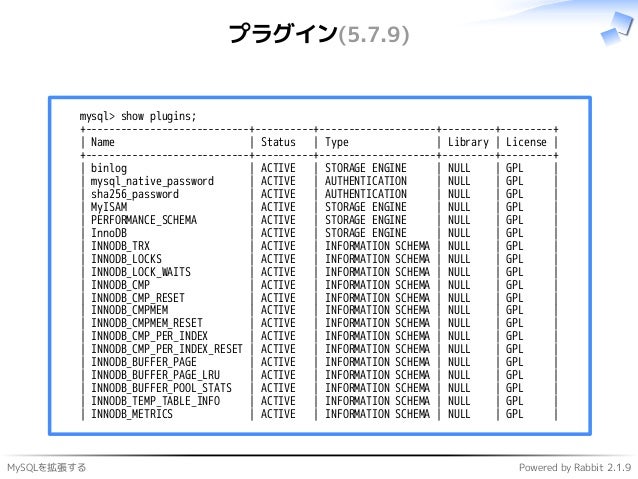Click AUTHENTICATION type for mysql_native_password
Screen dimensions: 638x479
coord(365,181)
